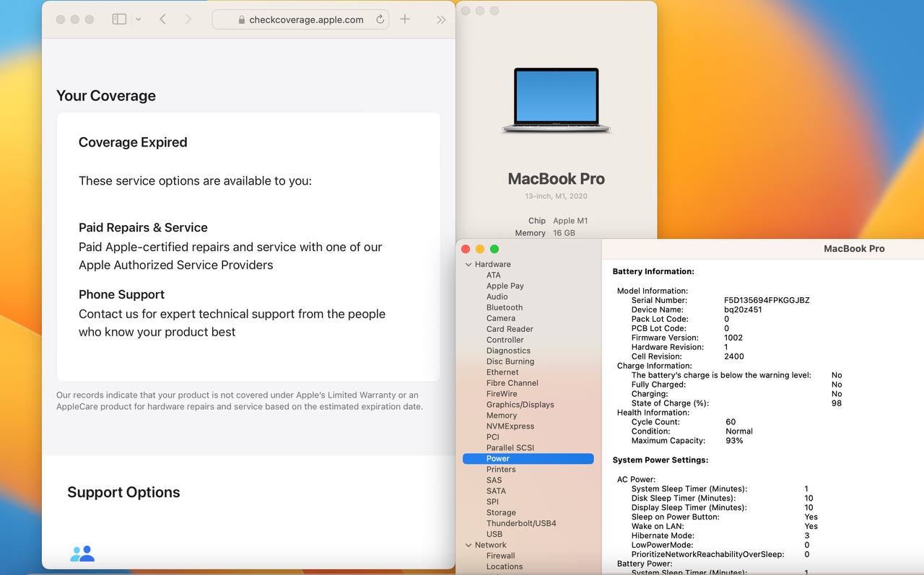Click the Support Options people icon
This screenshot has width=924, height=575.
pyautogui.click(x=82, y=553)
